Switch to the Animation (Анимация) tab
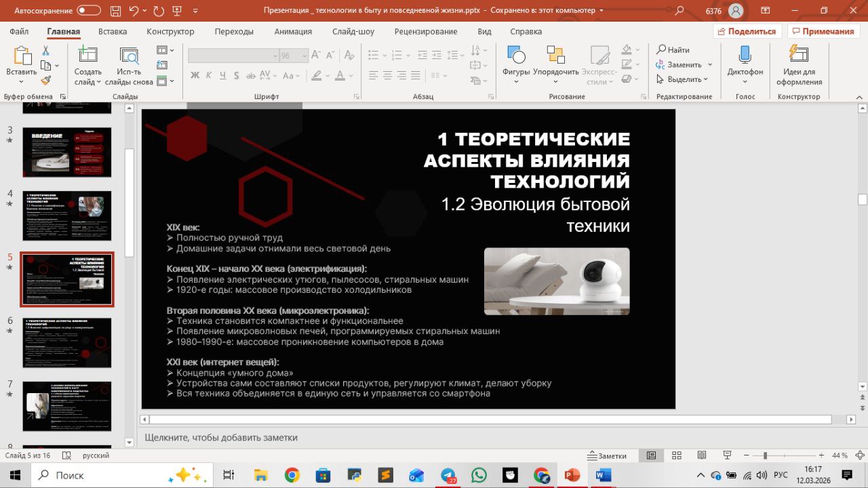This screenshot has height=488, width=868. pos(293,31)
